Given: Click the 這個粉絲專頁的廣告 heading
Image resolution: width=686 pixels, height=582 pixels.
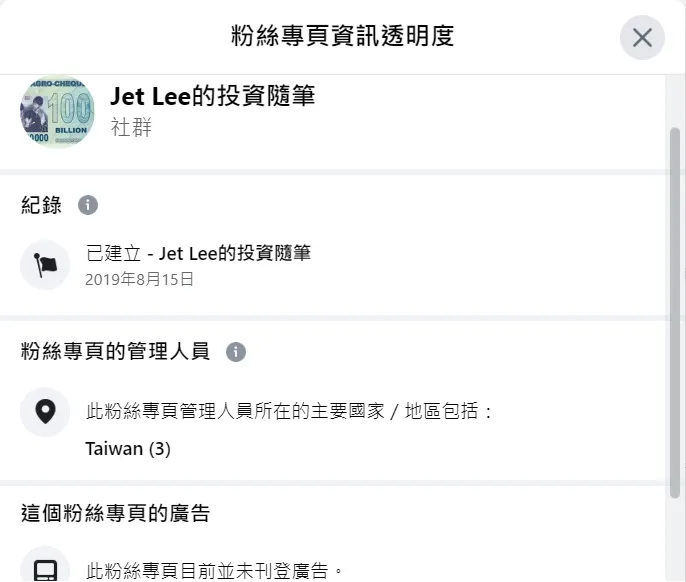Looking at the screenshot, I should [x=115, y=514].
